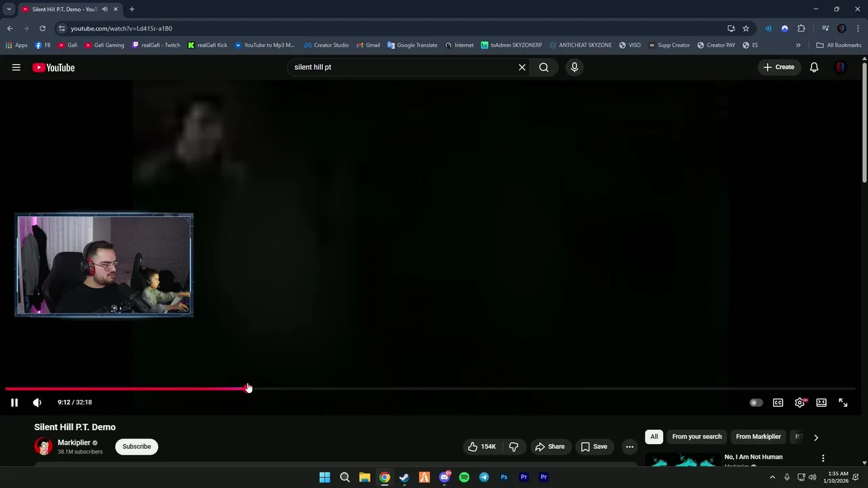
Task: Open Chrome extensions puzzle icon
Action: point(802,28)
